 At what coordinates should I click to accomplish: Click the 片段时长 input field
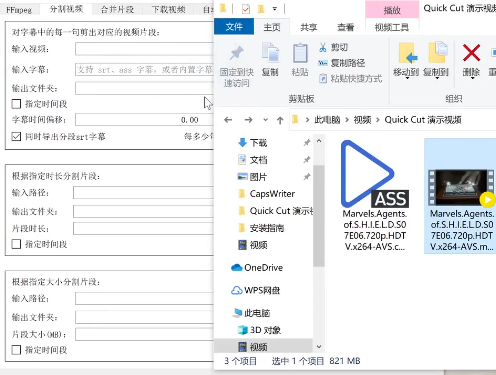coord(143,229)
